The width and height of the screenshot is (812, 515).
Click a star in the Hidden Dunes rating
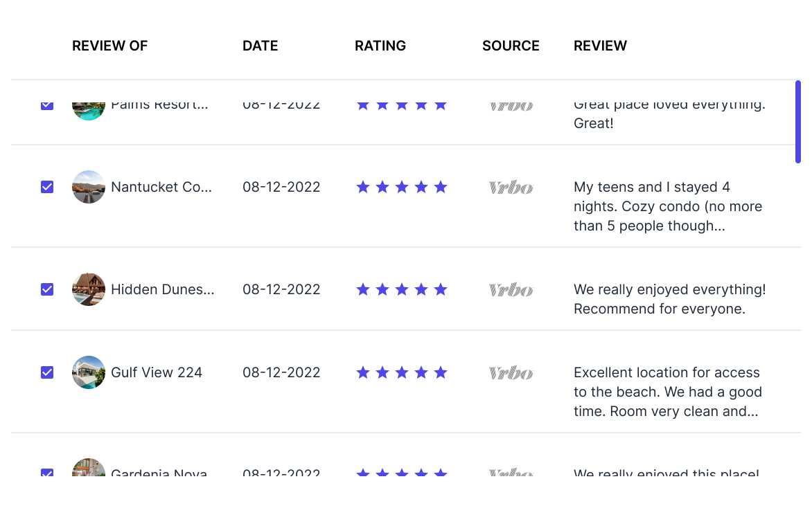click(402, 289)
